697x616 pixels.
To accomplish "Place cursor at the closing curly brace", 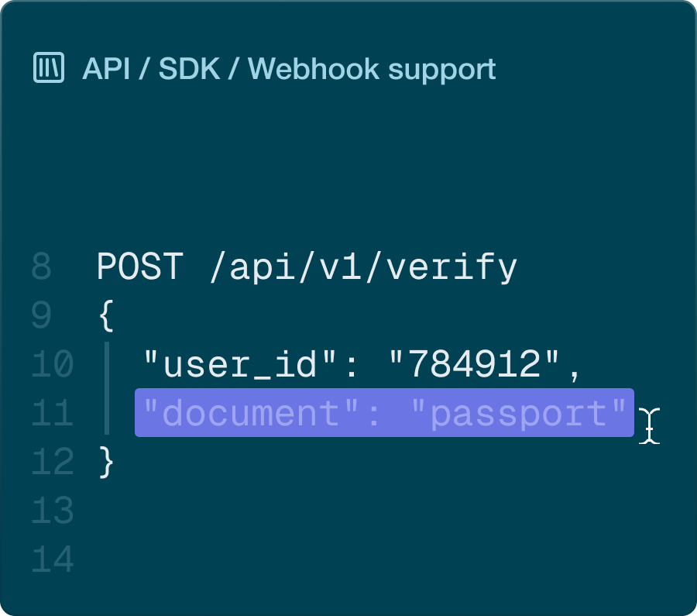I will point(106,463).
